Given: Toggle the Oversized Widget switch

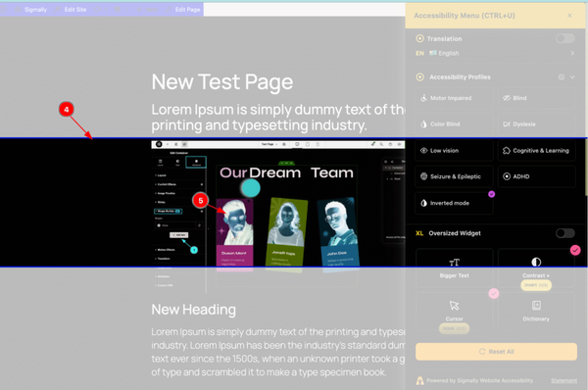Looking at the screenshot, I should pyautogui.click(x=565, y=233).
